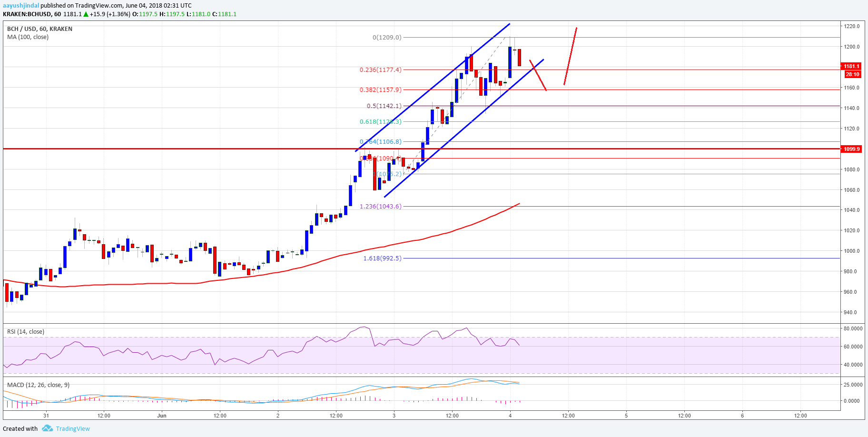This screenshot has width=868, height=437.
Task: Click the open price O:1197.5 value
Action: coord(145,14)
